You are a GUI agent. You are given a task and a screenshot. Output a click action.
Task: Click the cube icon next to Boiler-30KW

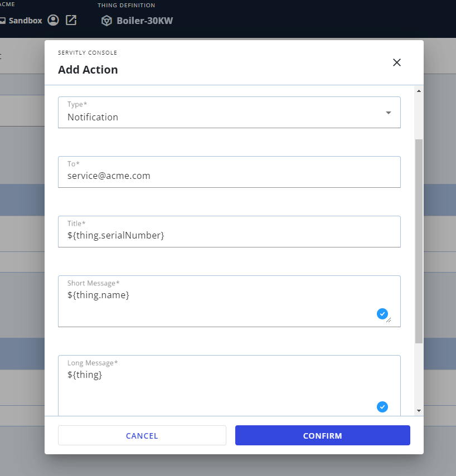(x=106, y=21)
